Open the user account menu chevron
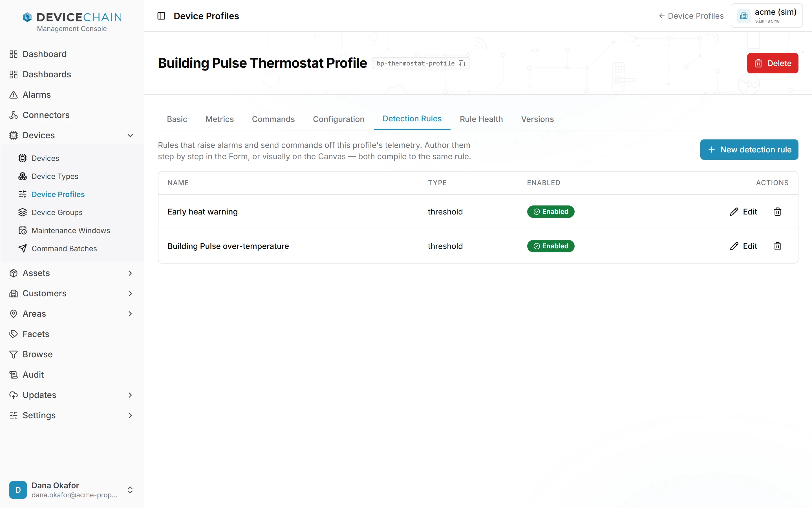Screen dimensions: 812x508 [130, 490]
